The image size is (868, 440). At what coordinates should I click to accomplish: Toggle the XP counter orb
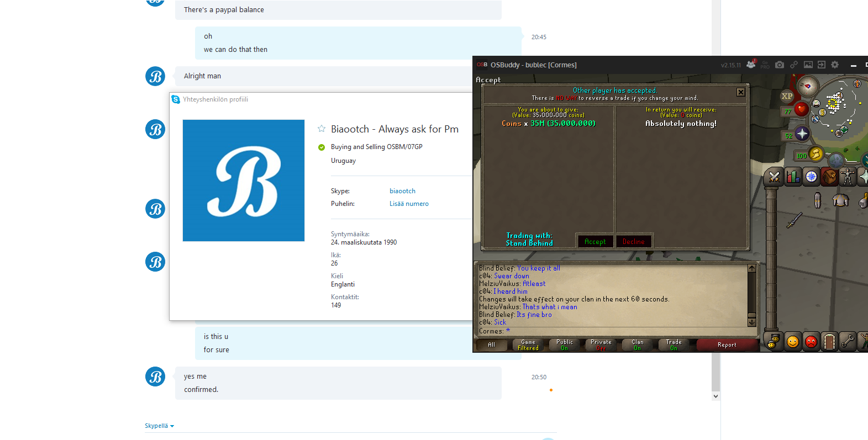click(787, 96)
